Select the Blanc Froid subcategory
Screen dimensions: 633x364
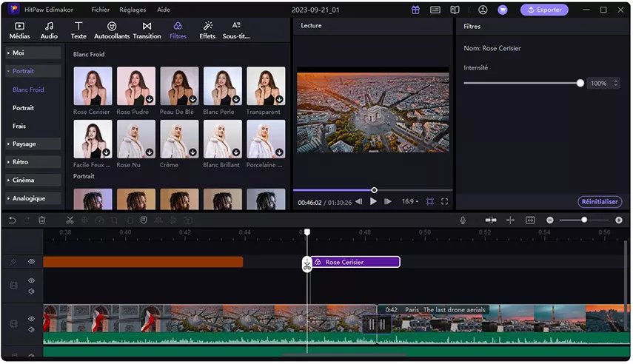click(28, 90)
